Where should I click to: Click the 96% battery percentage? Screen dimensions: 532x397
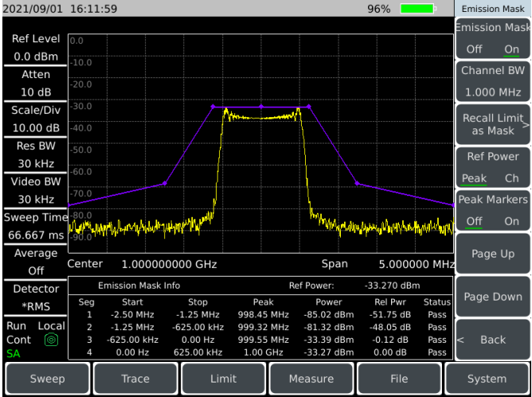click(378, 9)
